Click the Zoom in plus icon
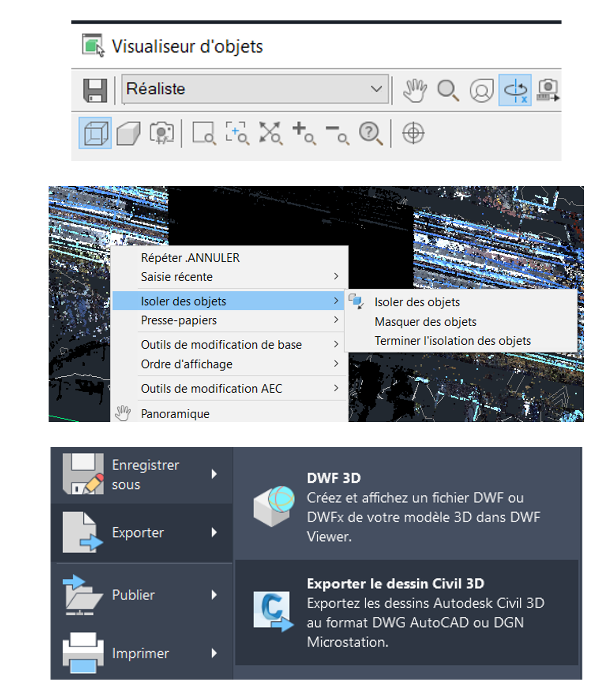Screen dimensions: 613x700 tap(304, 133)
